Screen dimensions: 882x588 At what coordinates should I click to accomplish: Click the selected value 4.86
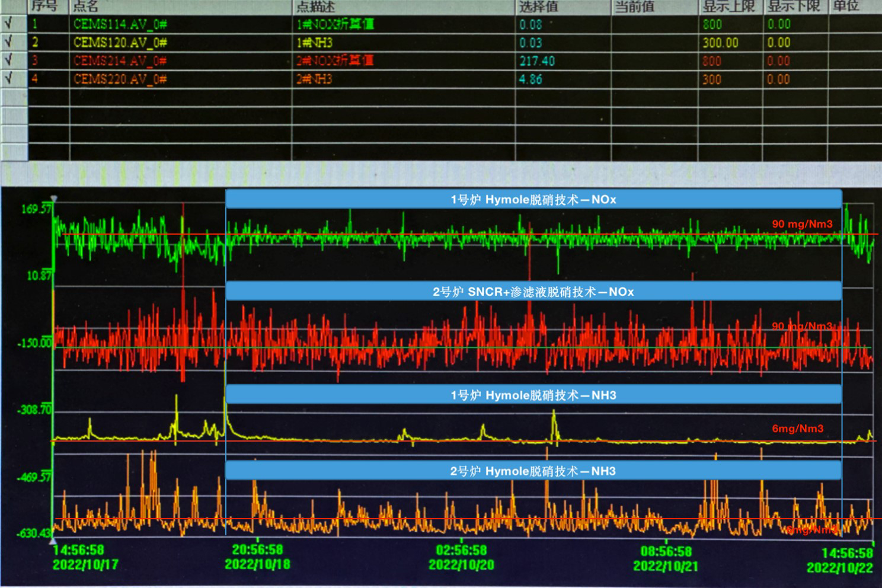click(531, 79)
